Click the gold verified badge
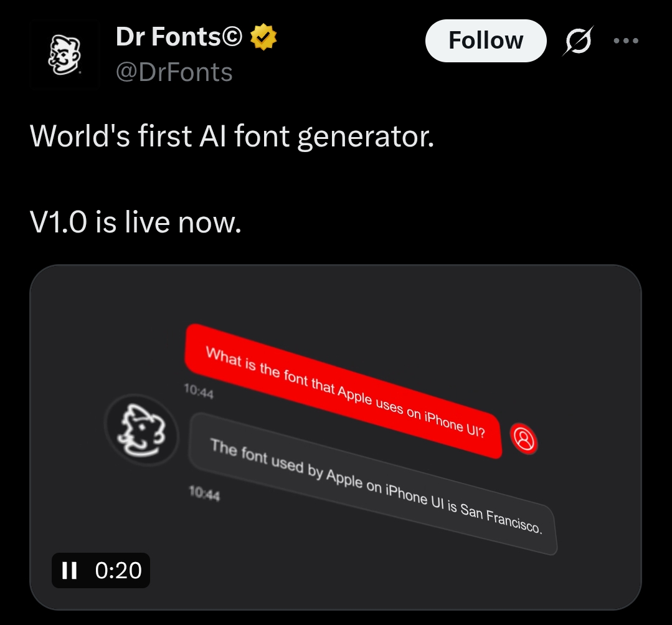Viewport: 672px width, 625px height. pyautogui.click(x=263, y=37)
